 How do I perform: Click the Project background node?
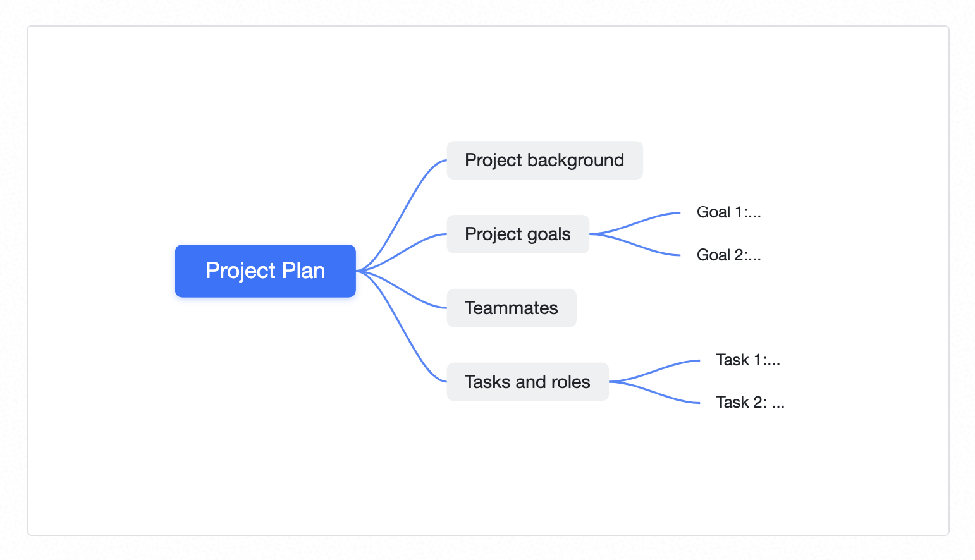click(544, 160)
